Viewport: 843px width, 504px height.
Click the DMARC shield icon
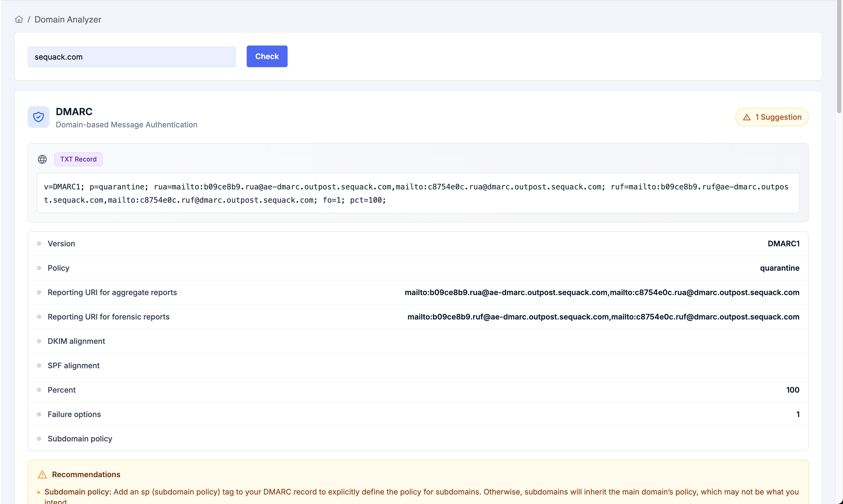[38, 117]
